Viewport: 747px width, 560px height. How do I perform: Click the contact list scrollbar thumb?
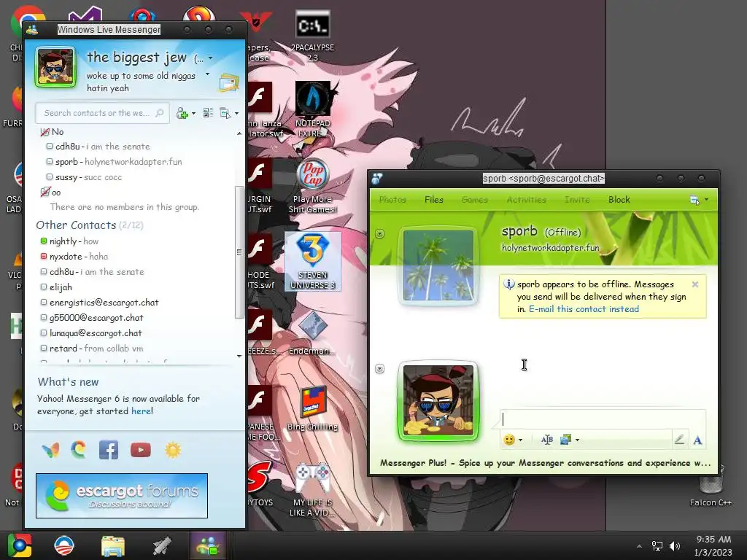[x=239, y=252]
